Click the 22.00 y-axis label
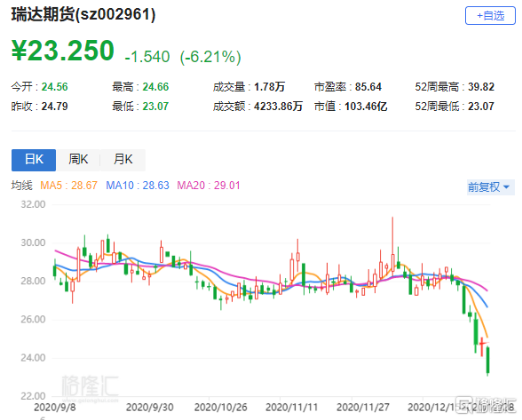The image size is (522, 420). tap(33, 396)
